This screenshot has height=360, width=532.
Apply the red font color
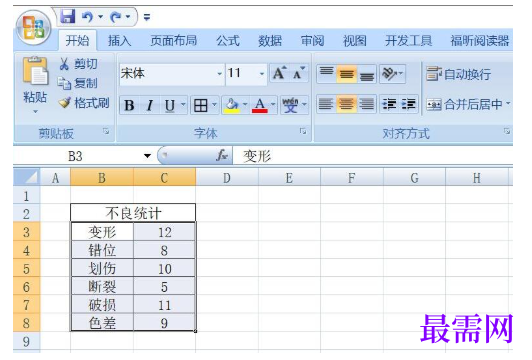(x=260, y=105)
